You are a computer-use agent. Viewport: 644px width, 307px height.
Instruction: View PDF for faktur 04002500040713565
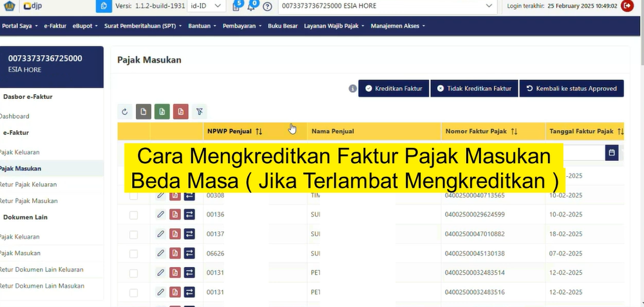tap(175, 195)
